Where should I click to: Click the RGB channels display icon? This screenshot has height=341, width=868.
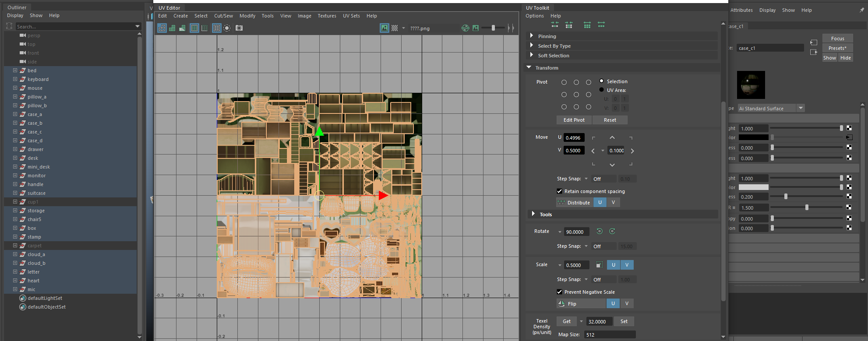[466, 28]
